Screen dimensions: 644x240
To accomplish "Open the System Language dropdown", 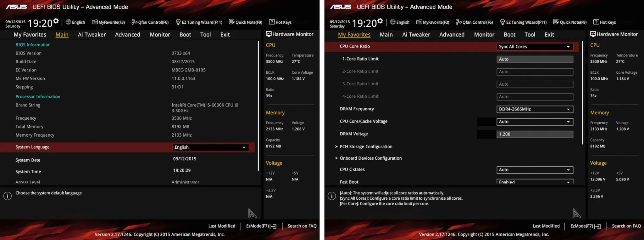I will coord(210,147).
